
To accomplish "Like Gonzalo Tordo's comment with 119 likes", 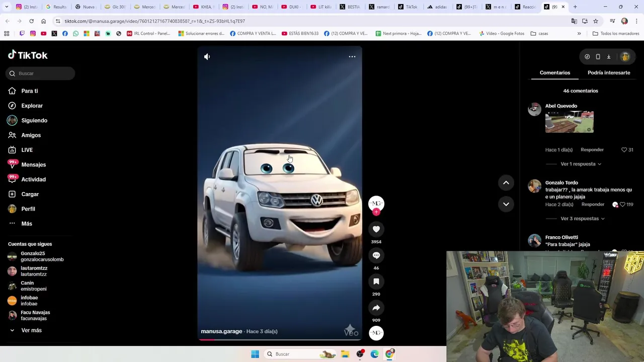I will tap(622, 205).
